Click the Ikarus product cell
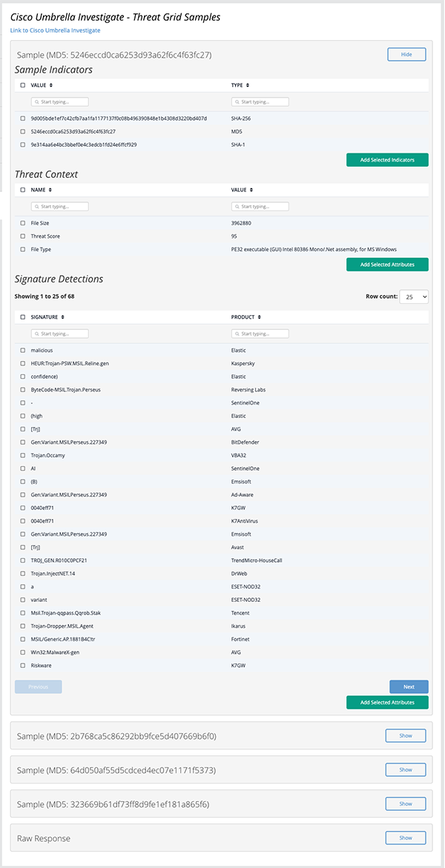Image resolution: width=445 pixels, height=868 pixels. pos(239,626)
